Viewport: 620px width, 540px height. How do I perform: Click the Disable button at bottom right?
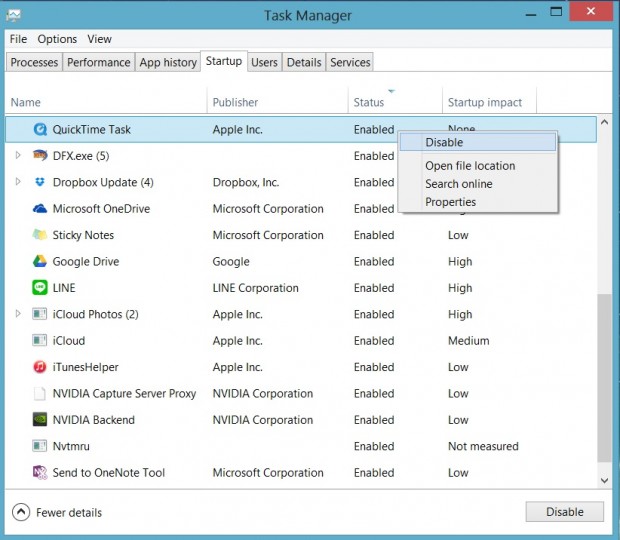click(x=564, y=512)
